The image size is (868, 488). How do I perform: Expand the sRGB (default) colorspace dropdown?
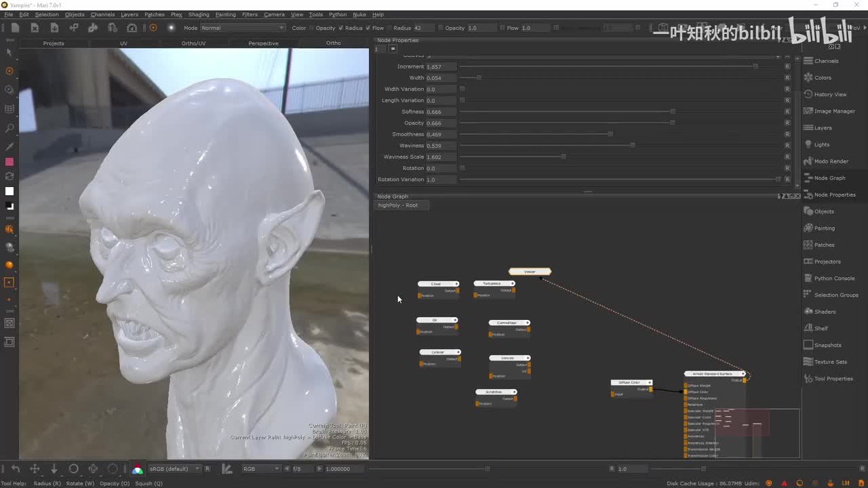point(174,469)
